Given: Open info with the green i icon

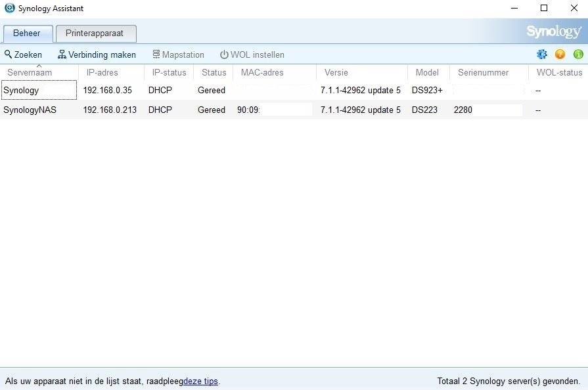Looking at the screenshot, I should tap(578, 54).
